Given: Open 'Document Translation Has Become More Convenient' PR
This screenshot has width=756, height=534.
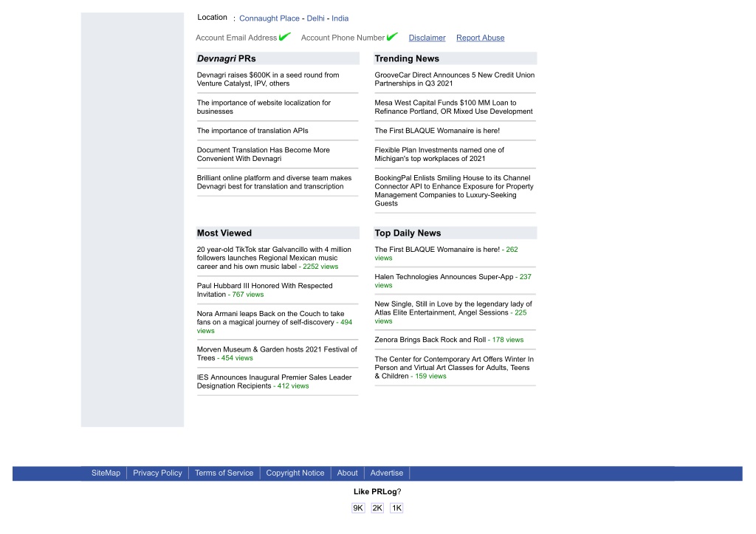Looking at the screenshot, I should coord(264,154).
